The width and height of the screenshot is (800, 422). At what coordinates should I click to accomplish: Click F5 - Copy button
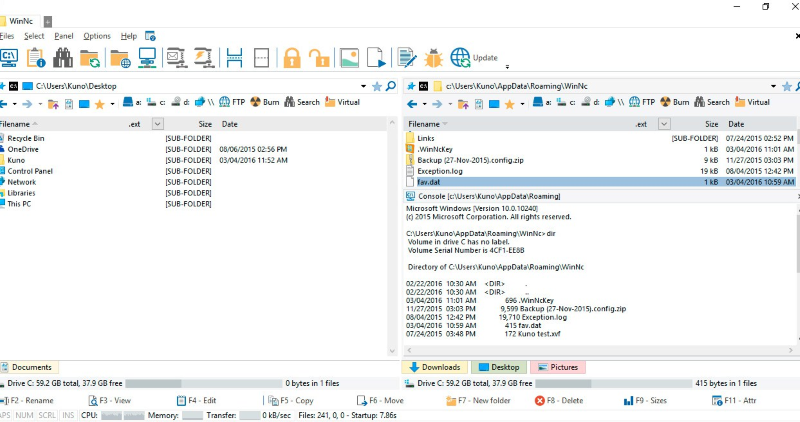click(x=291, y=401)
